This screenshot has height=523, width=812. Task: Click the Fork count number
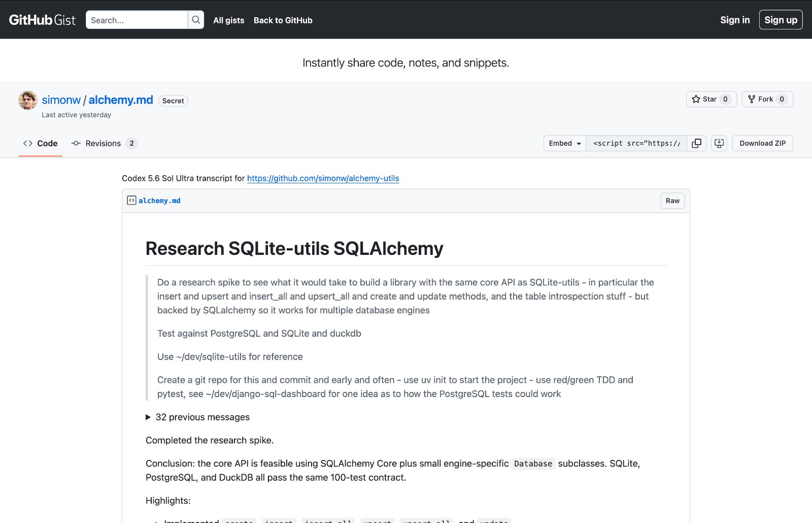(x=782, y=99)
